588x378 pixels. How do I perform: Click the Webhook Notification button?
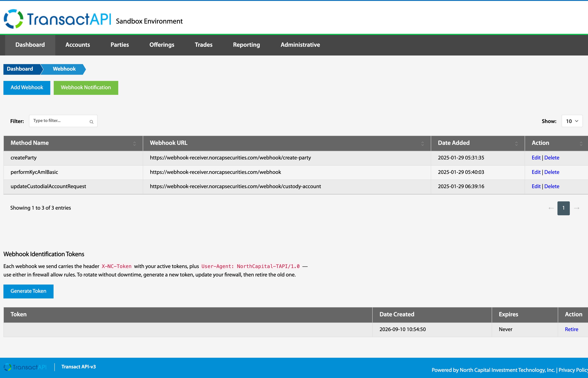point(86,88)
